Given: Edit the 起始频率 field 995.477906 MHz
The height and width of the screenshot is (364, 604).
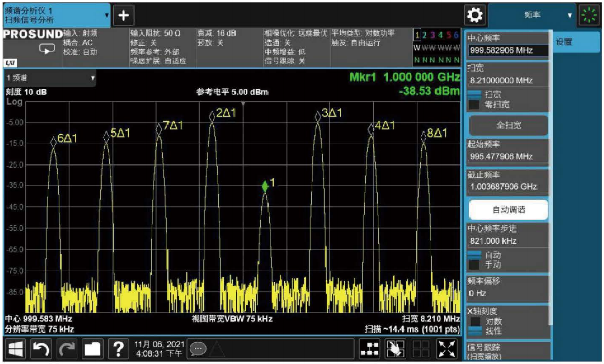Looking at the screenshot, I should (x=508, y=157).
